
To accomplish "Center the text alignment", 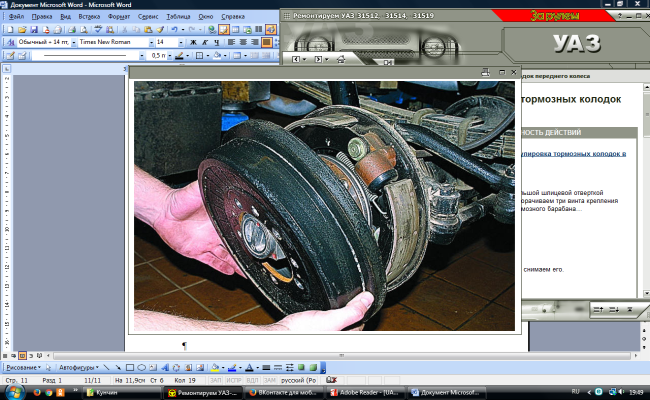I will tap(243, 42).
